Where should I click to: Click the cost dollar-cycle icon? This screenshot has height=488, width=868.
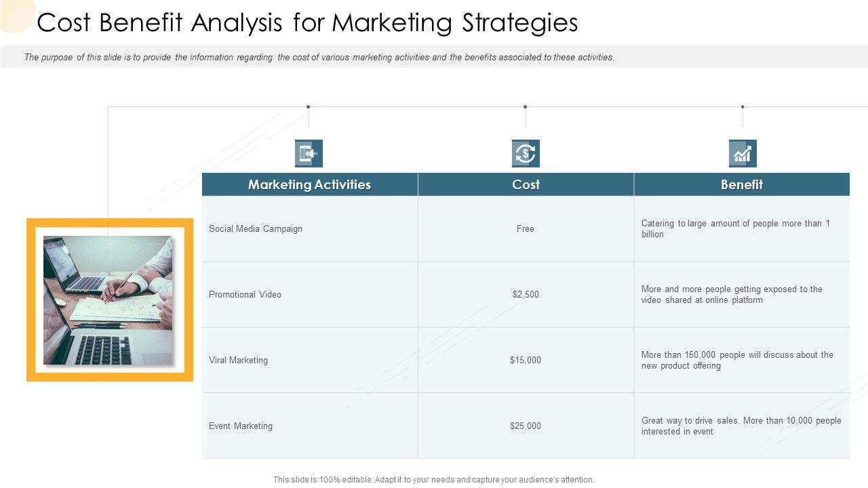526,154
